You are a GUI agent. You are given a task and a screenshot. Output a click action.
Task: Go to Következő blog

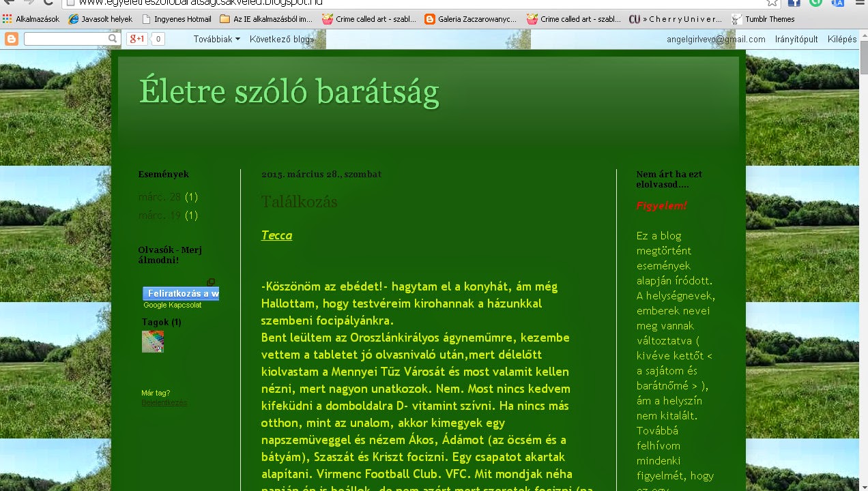coord(282,39)
